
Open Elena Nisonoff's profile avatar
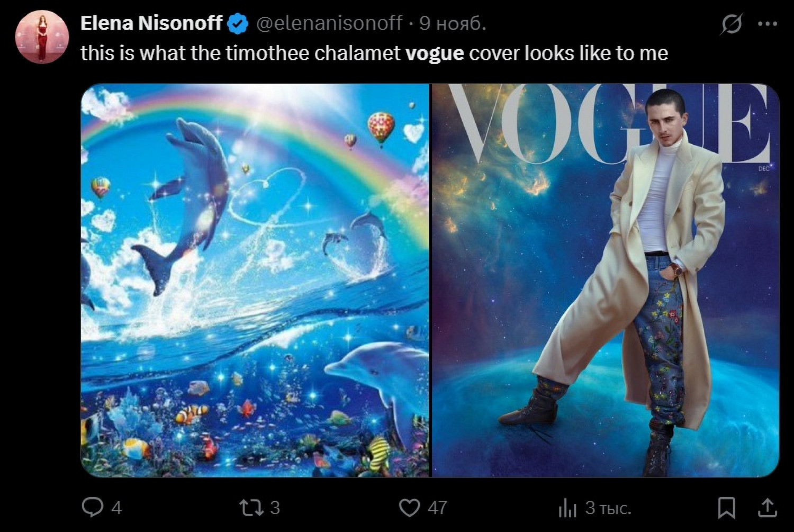42,37
